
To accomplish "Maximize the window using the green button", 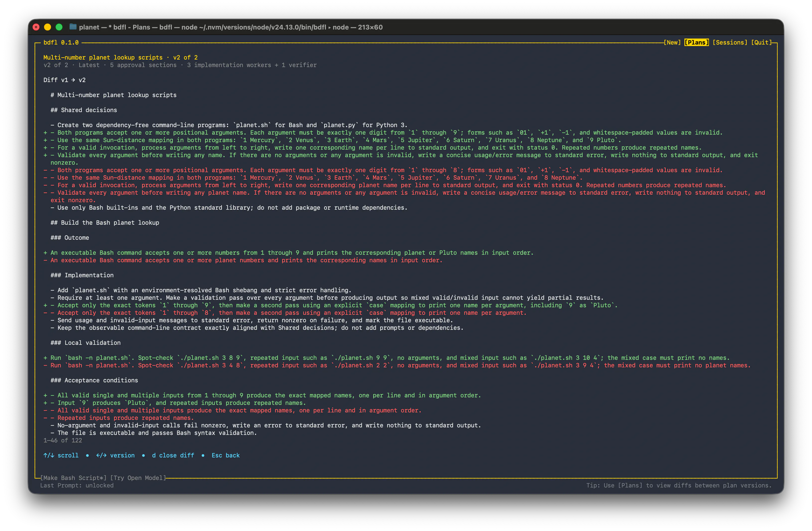I will [x=59, y=27].
